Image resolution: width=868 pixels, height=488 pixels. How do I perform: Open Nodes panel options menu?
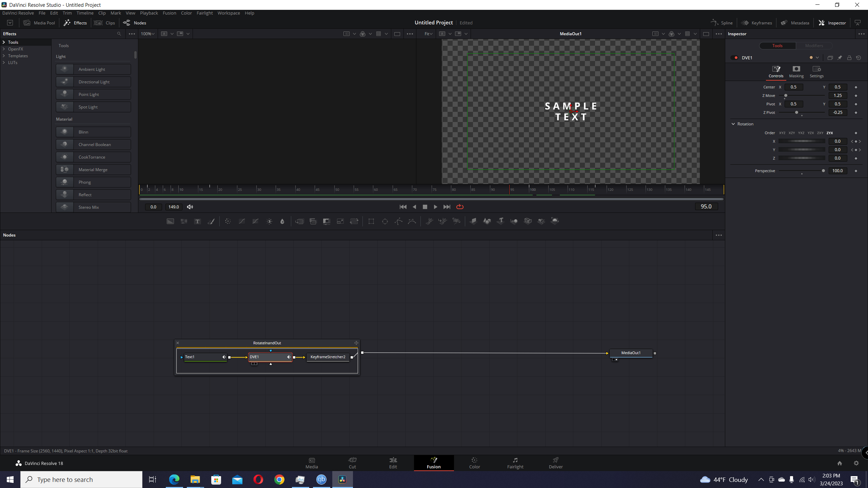(x=718, y=235)
